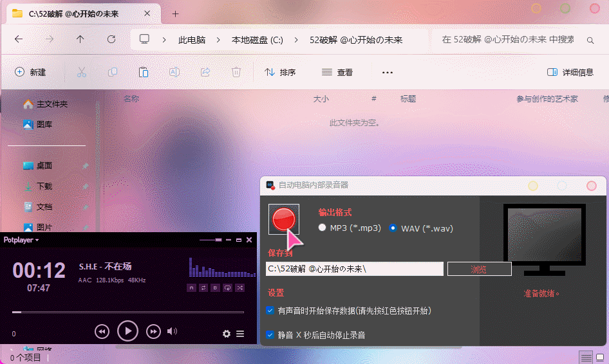Click the search magnifier icon

(590, 40)
